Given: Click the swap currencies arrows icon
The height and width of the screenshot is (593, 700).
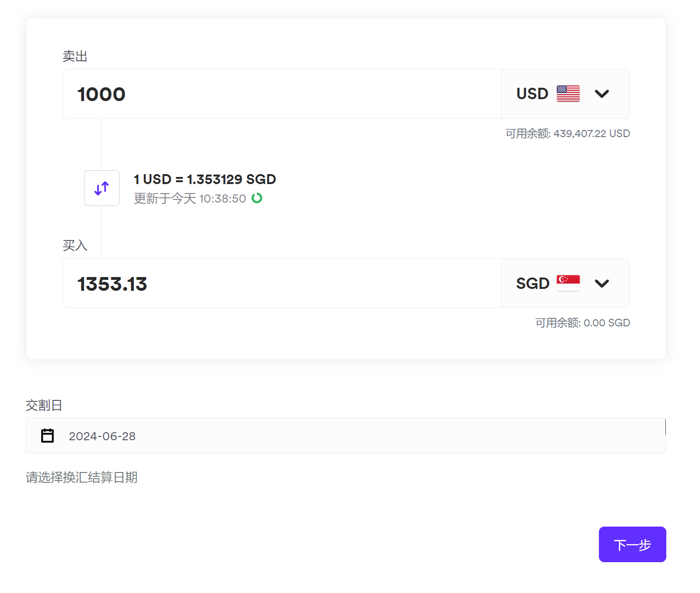Looking at the screenshot, I should click(102, 188).
